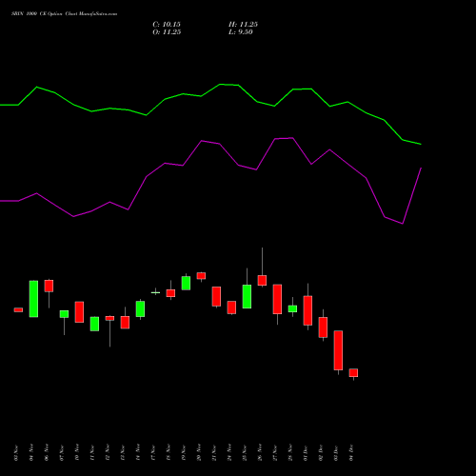
Task: Click the small red candle for 03 Nov
Action: (18, 309)
